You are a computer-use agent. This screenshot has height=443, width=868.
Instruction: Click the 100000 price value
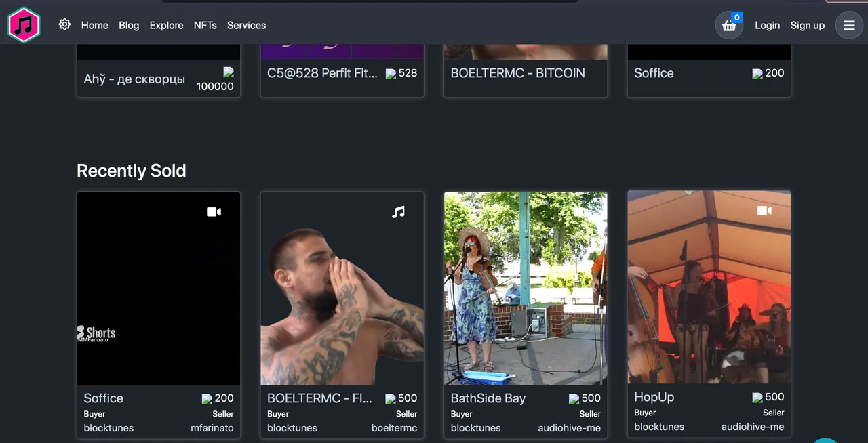(215, 86)
